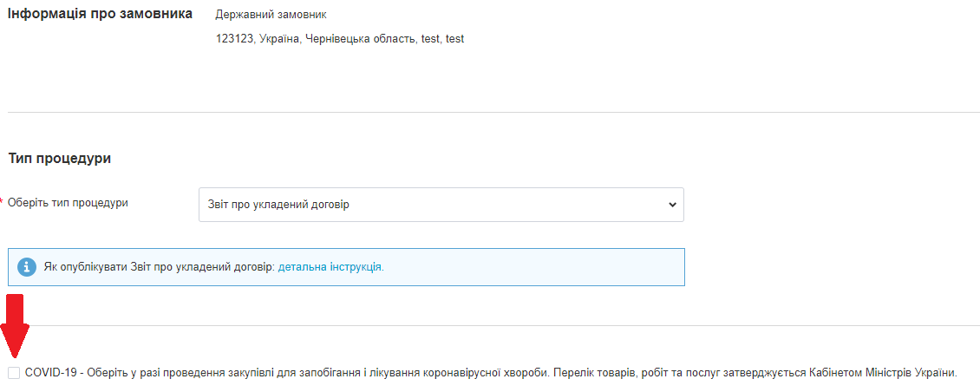Click 'Як опублікувати Звіт про укладений договір' text
This screenshot has width=980, height=392.
click(160, 267)
